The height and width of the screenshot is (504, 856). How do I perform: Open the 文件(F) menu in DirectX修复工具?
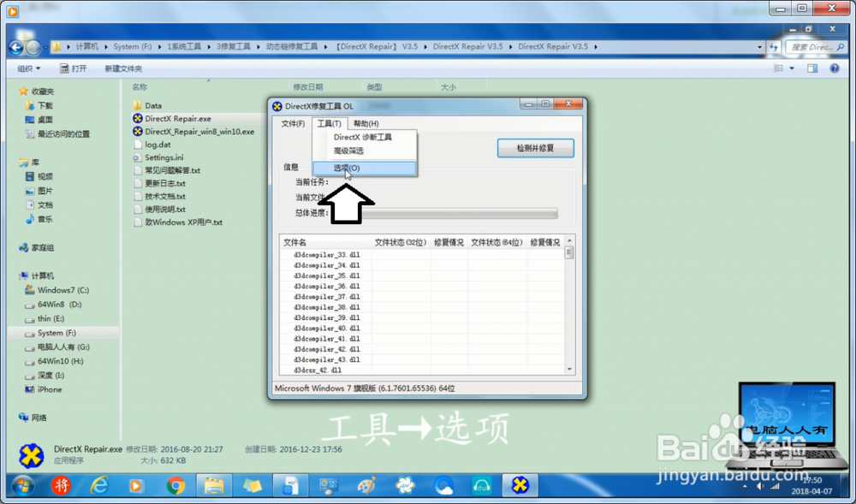click(293, 124)
